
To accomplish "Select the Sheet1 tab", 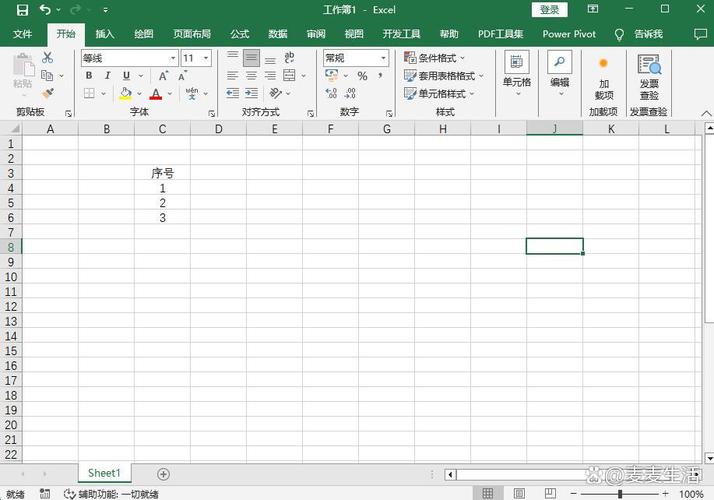I will [x=104, y=473].
